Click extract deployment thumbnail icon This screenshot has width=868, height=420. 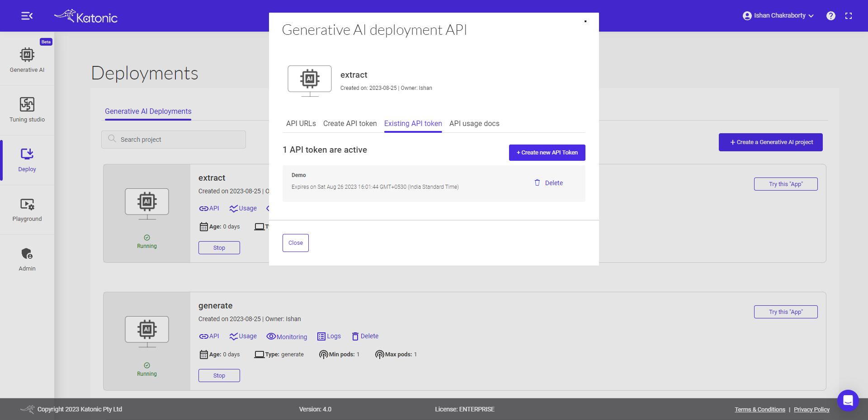(147, 204)
